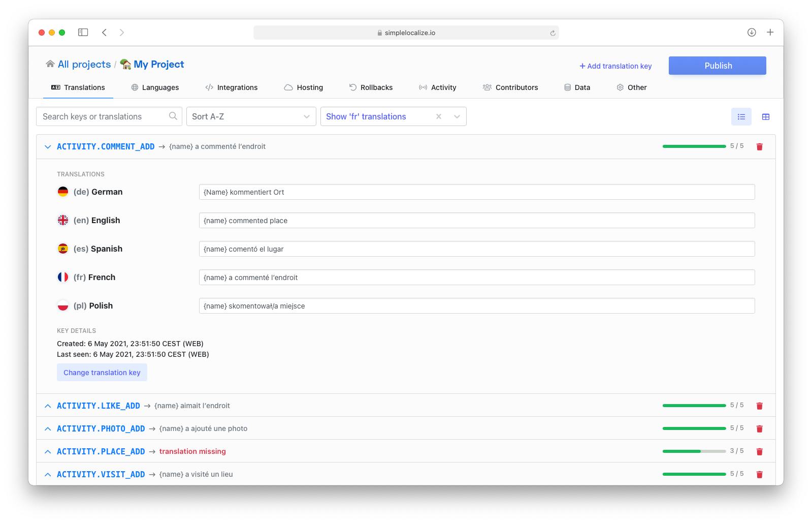The height and width of the screenshot is (523, 812).
Task: Click the Publish button
Action: (x=718, y=66)
